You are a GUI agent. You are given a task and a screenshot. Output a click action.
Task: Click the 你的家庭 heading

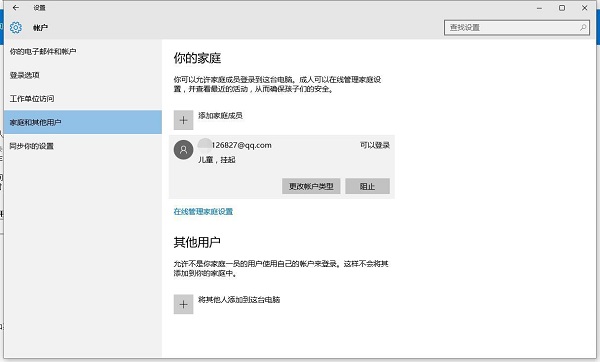pyautogui.click(x=197, y=58)
